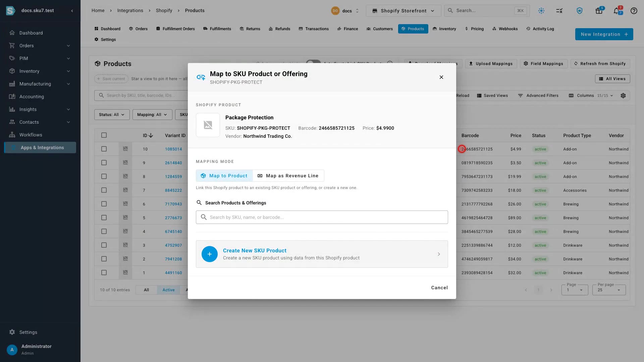
Task: Click the blue plus Create New SKU icon
Action: [x=209, y=254]
